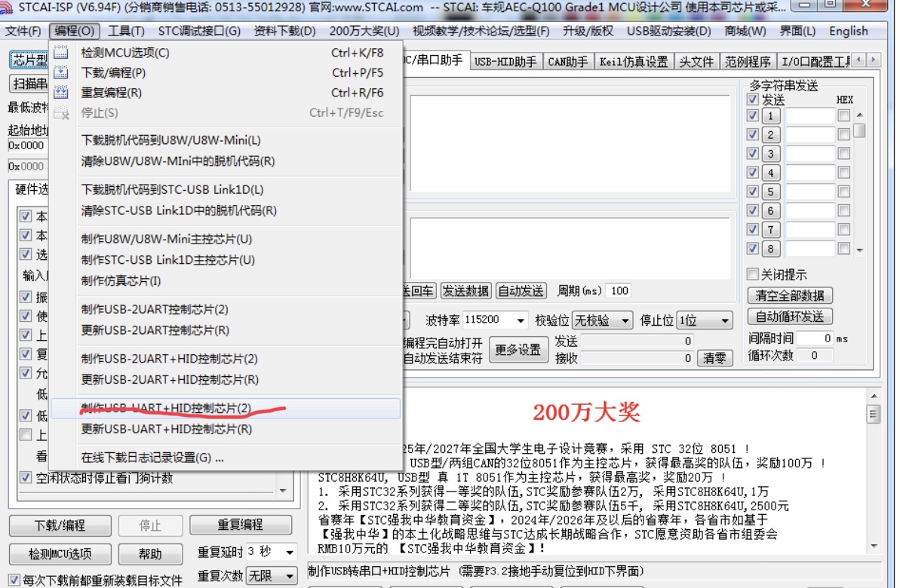The width and height of the screenshot is (900, 588).
Task: Click the 清零 button
Action: 714,359
